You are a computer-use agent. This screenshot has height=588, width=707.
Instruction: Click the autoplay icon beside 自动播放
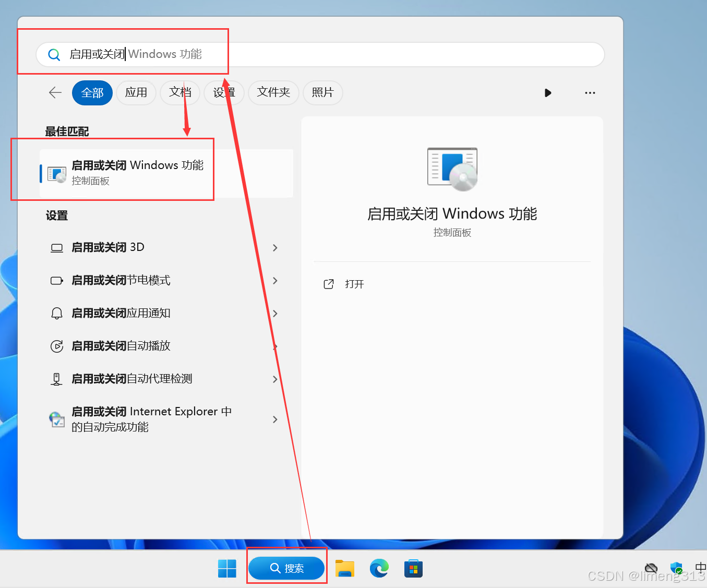click(57, 346)
